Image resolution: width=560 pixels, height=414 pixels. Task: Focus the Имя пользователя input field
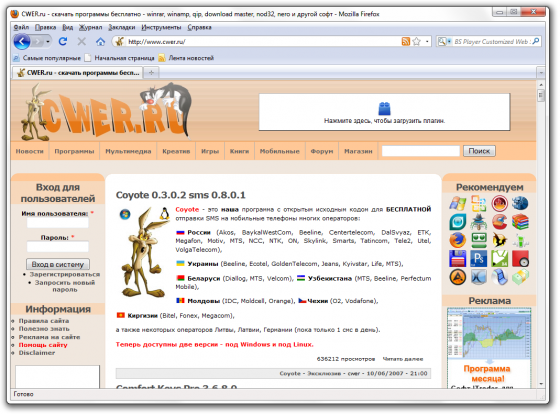point(58,223)
